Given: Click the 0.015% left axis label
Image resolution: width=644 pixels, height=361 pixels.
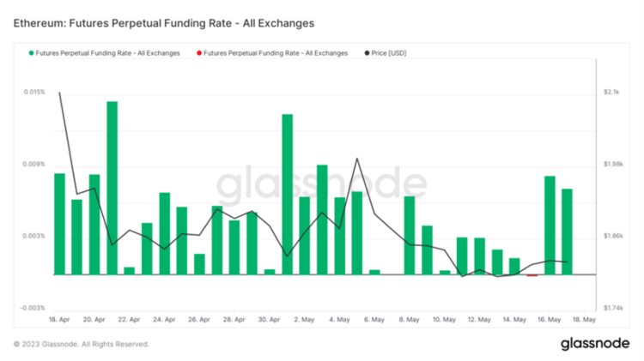Looking at the screenshot, I should point(33,92).
